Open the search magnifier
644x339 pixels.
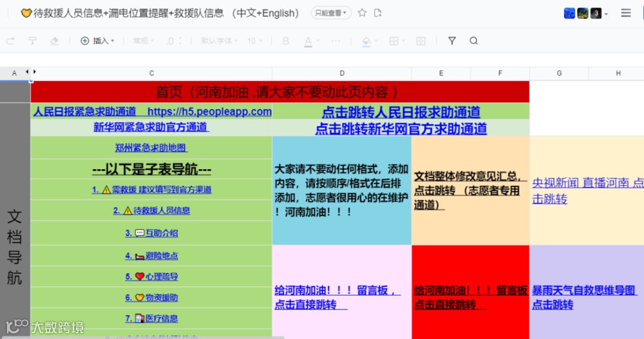coord(473,41)
